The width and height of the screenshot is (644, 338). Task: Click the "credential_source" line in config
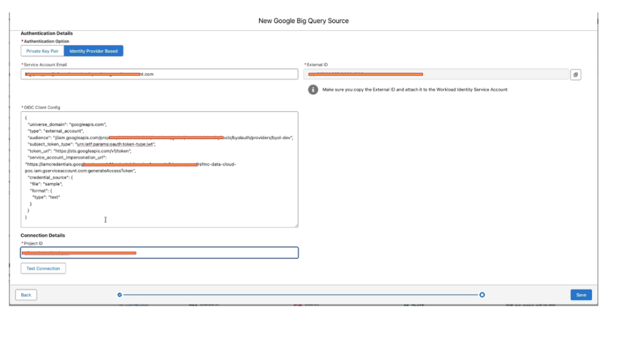pos(50,178)
